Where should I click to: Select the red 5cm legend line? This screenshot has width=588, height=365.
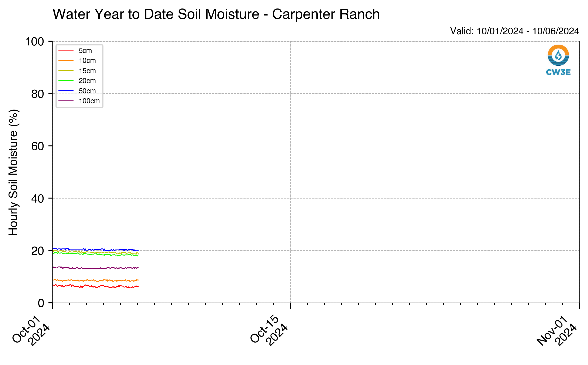pos(66,50)
